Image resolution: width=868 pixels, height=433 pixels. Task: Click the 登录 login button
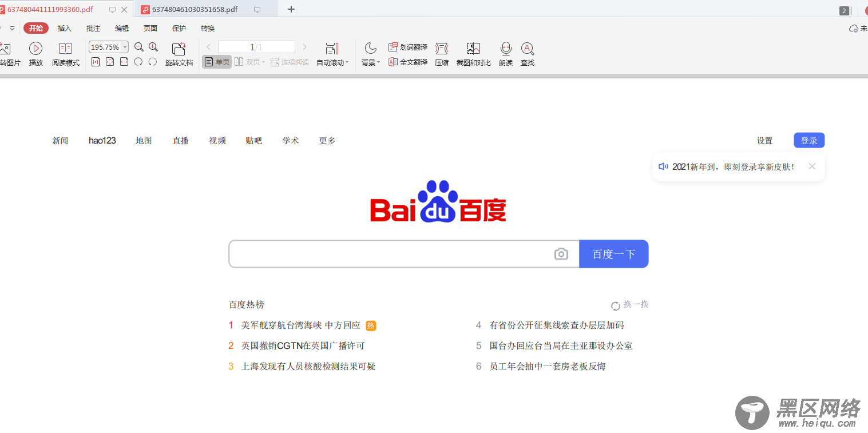click(809, 140)
